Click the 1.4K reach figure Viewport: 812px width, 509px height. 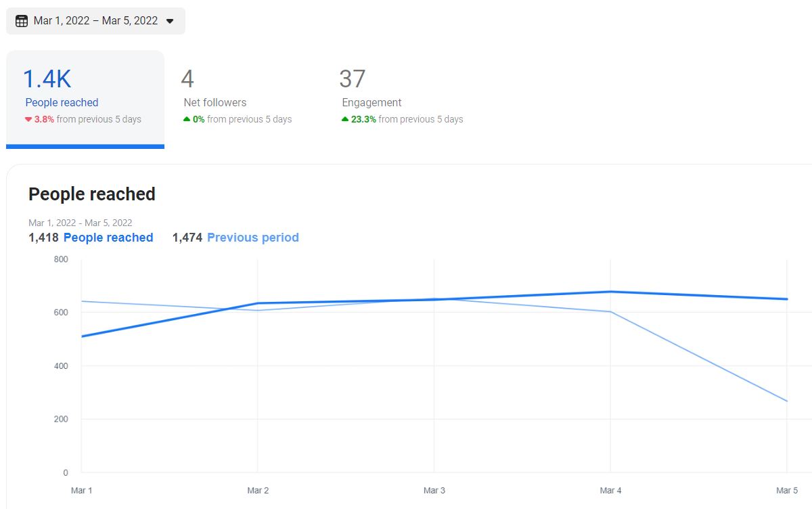point(47,79)
